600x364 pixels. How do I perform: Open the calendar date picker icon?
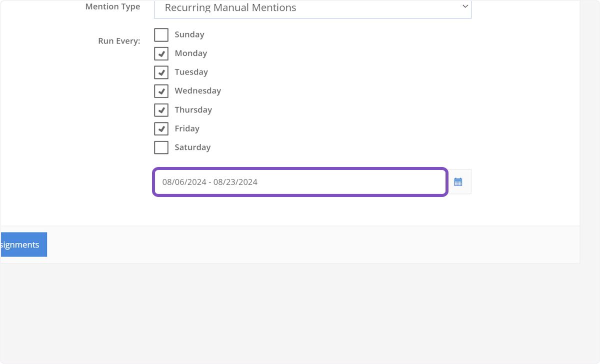(458, 182)
